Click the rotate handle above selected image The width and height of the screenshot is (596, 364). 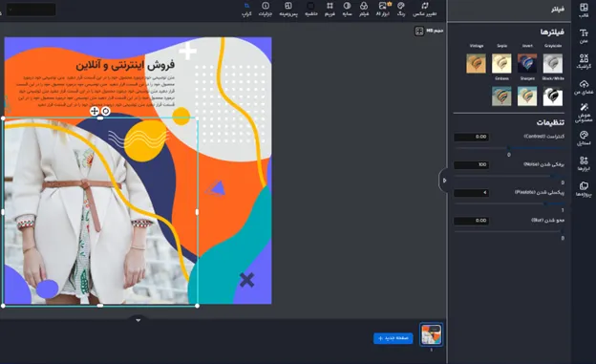[106, 111]
